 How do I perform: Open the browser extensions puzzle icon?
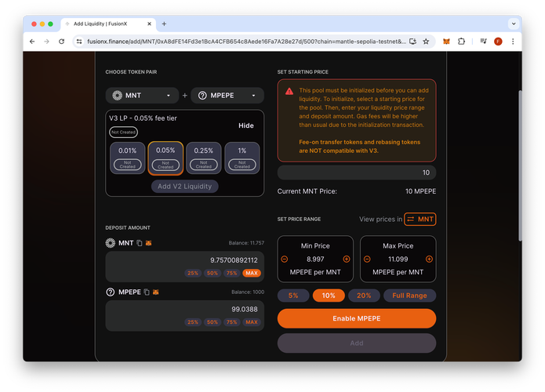tap(462, 41)
